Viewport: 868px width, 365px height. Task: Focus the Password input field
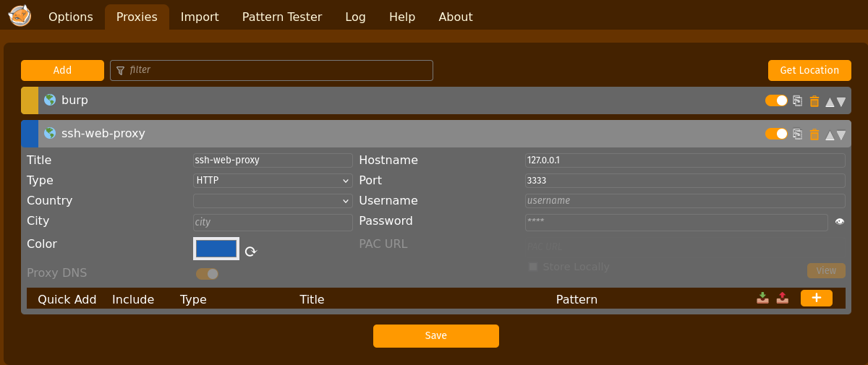pyautogui.click(x=676, y=223)
